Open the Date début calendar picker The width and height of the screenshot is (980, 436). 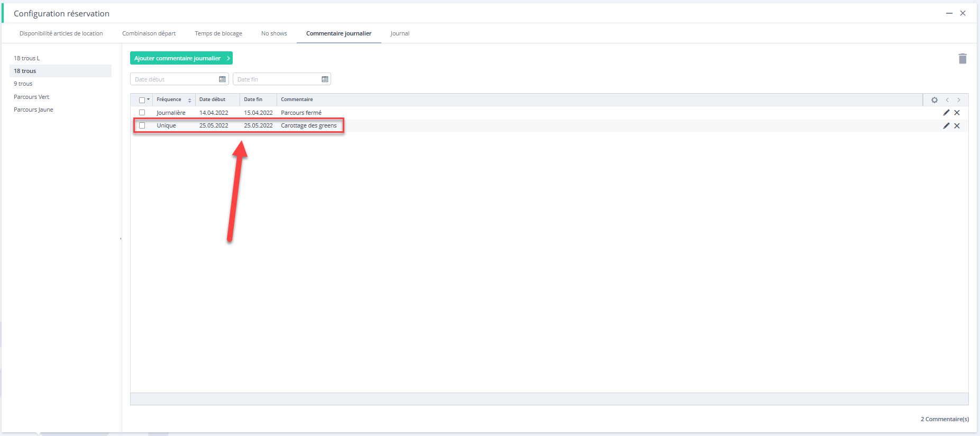pyautogui.click(x=222, y=79)
